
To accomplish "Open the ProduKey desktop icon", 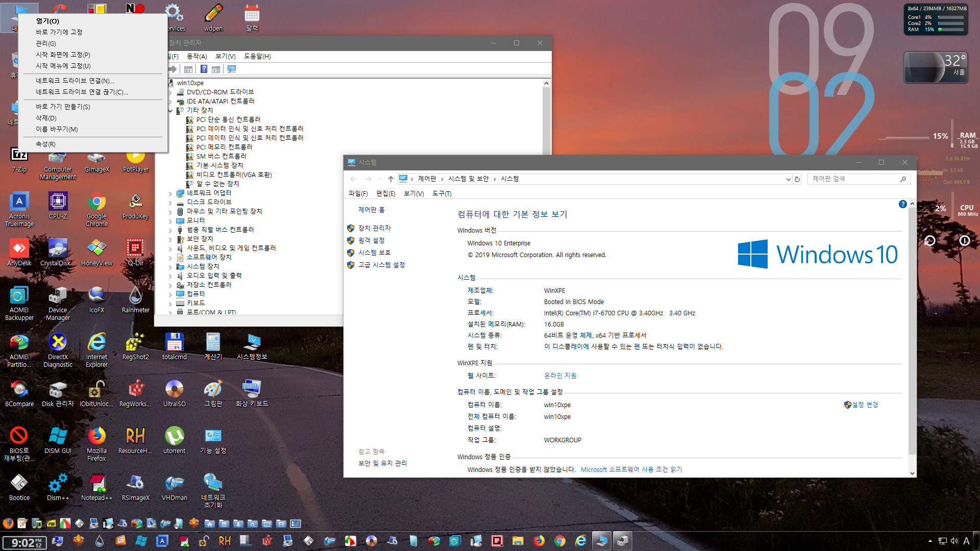I will coord(135,206).
